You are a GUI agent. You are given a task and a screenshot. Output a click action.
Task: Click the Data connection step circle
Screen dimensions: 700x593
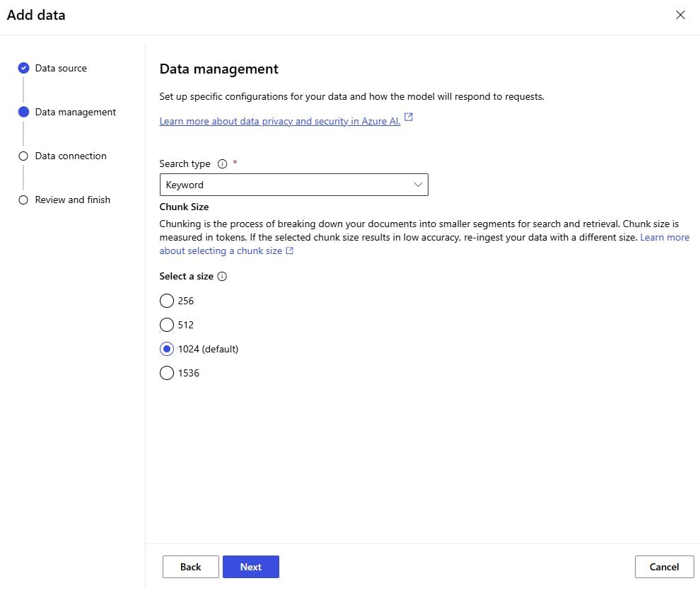pos(23,156)
